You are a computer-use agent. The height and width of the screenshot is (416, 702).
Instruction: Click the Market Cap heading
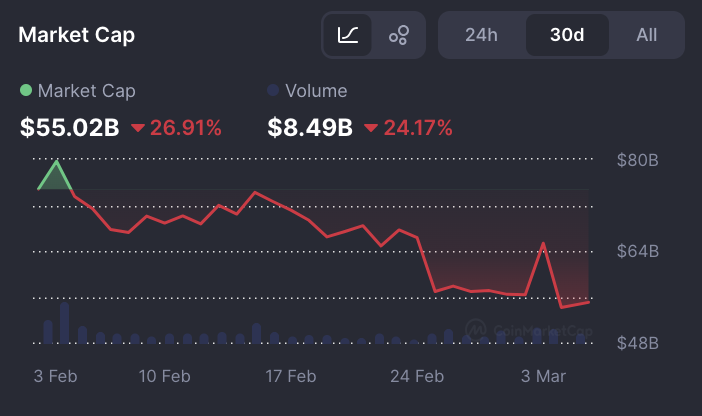coord(77,35)
